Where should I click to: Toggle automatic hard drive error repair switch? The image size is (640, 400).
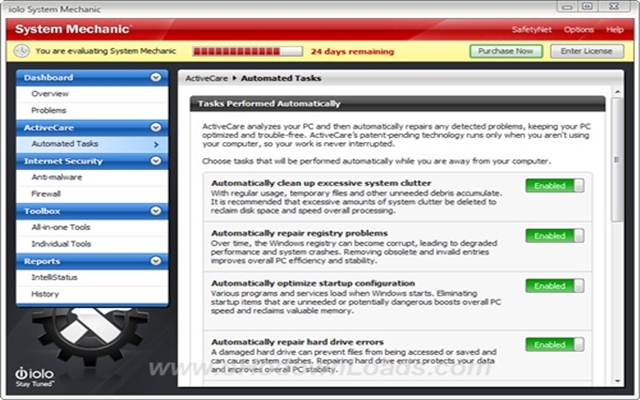tap(555, 345)
